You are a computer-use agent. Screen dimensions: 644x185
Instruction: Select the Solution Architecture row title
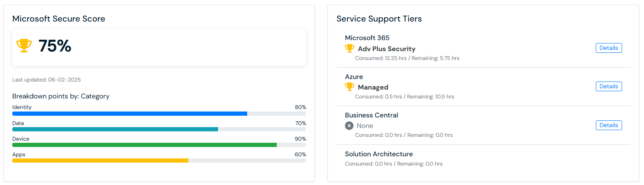[379, 154]
